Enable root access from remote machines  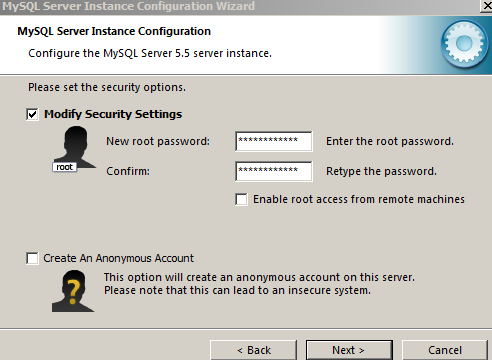coord(241,199)
